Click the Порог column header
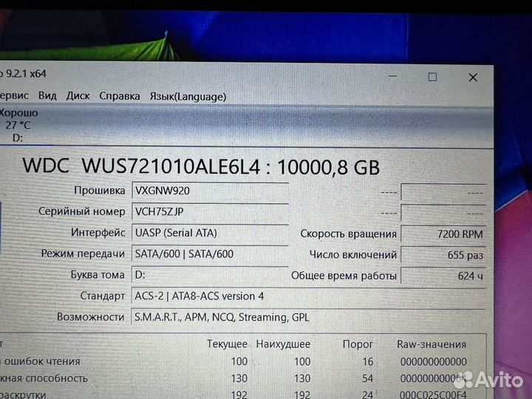Image resolution: width=532 pixels, height=399 pixels. coord(358,344)
